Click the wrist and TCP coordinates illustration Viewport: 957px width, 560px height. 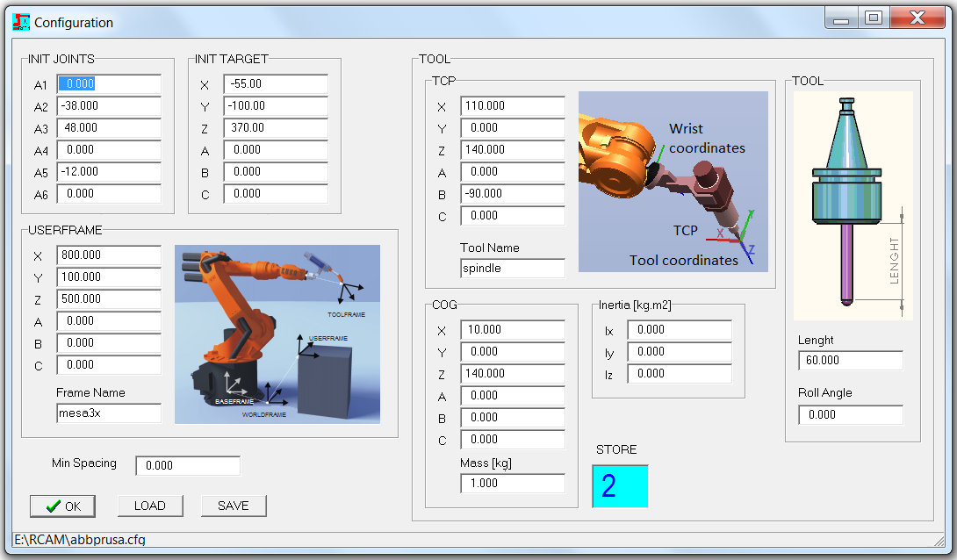point(673,182)
